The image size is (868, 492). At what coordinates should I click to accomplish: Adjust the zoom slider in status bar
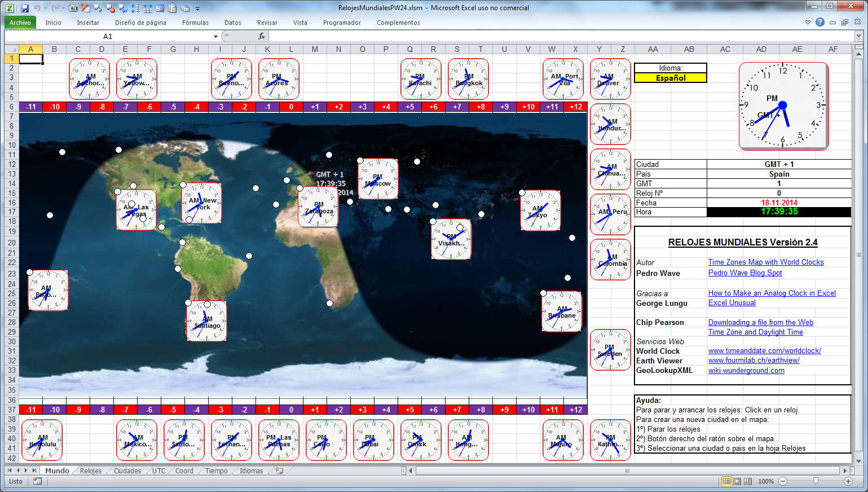click(x=816, y=481)
